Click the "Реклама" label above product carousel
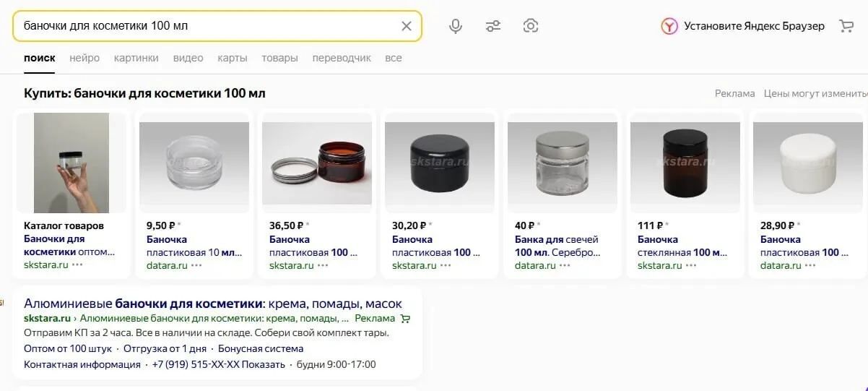This screenshot has height=391, width=868. [735, 94]
